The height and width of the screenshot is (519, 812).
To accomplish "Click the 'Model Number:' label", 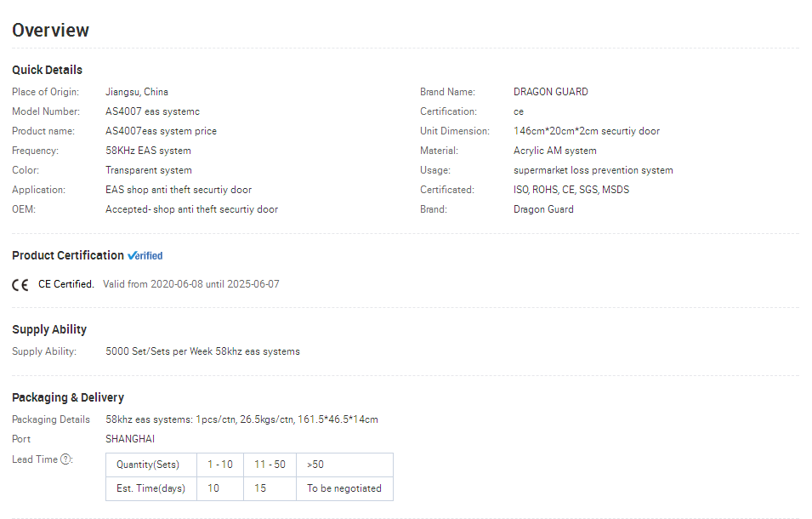I will click(x=46, y=111).
